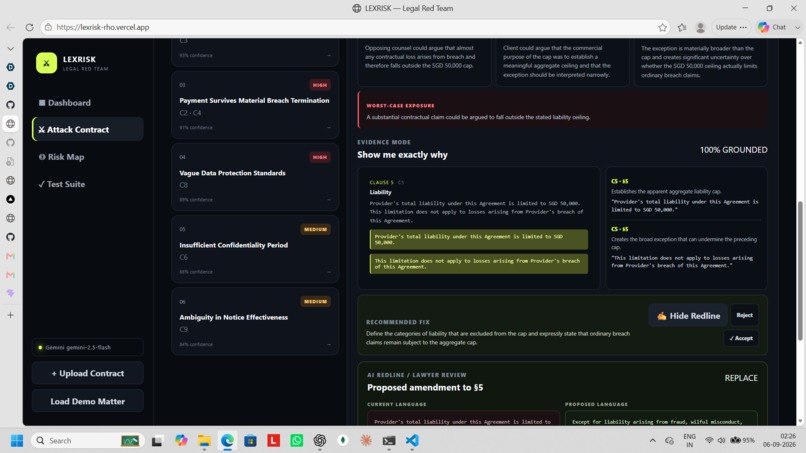This screenshot has height=453, width=806.
Task: Open the Insufficient Confidentiality Period finding
Action: [255, 250]
